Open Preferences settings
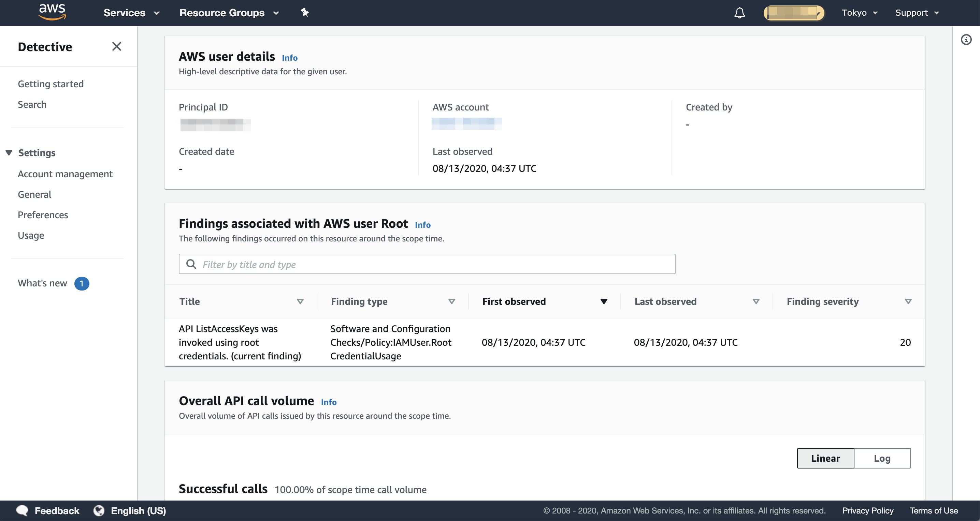The image size is (980, 521). (x=43, y=215)
